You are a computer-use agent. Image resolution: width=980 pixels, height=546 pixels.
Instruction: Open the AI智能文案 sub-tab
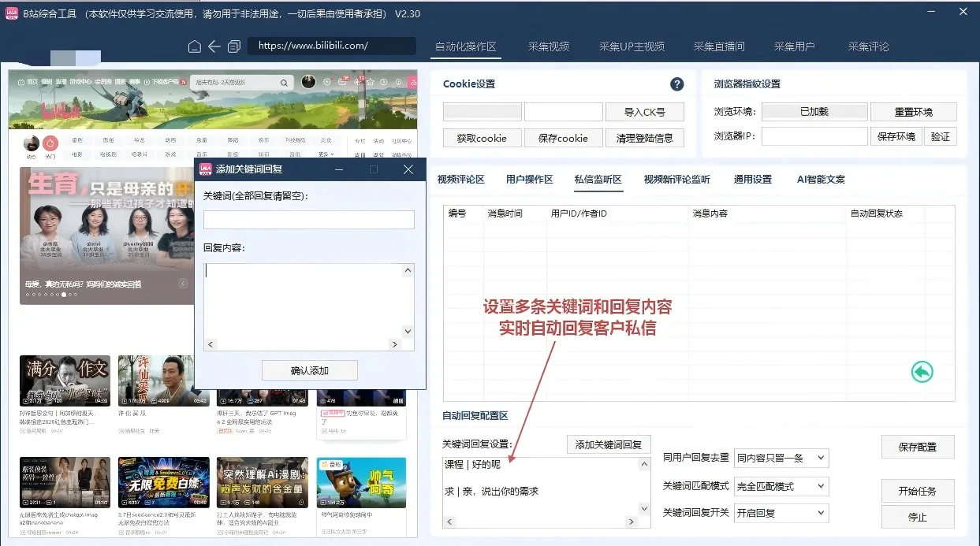[819, 180]
